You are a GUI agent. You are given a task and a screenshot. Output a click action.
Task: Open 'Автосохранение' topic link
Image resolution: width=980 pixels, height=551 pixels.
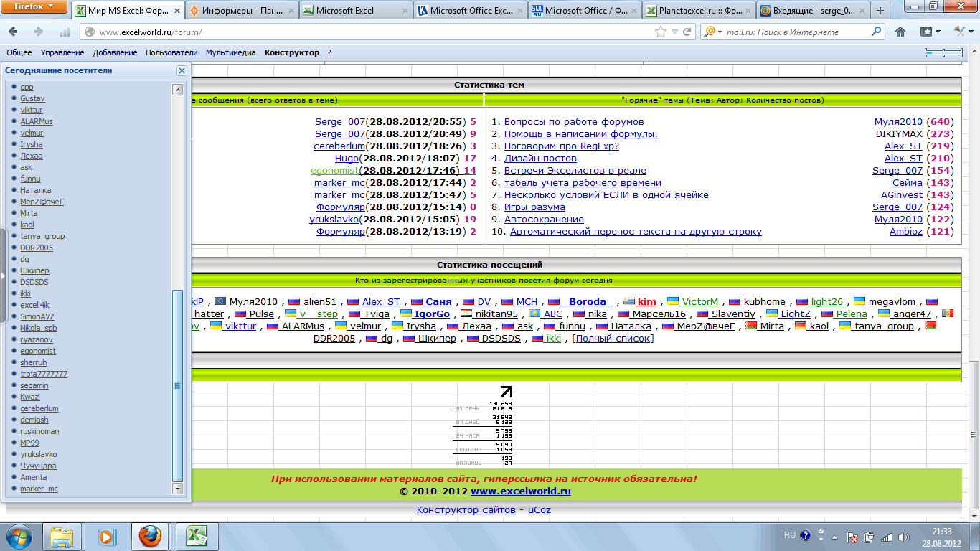(x=544, y=219)
